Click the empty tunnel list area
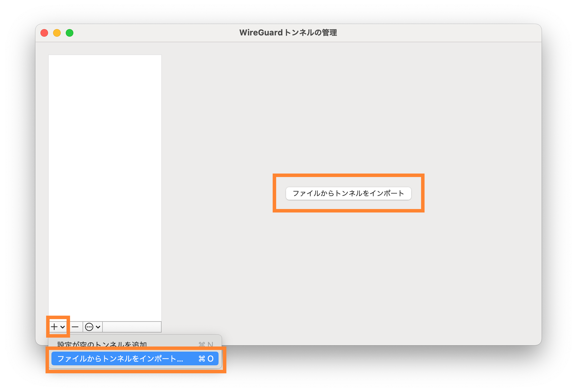Image resolution: width=577 pixels, height=392 pixels. click(105, 188)
